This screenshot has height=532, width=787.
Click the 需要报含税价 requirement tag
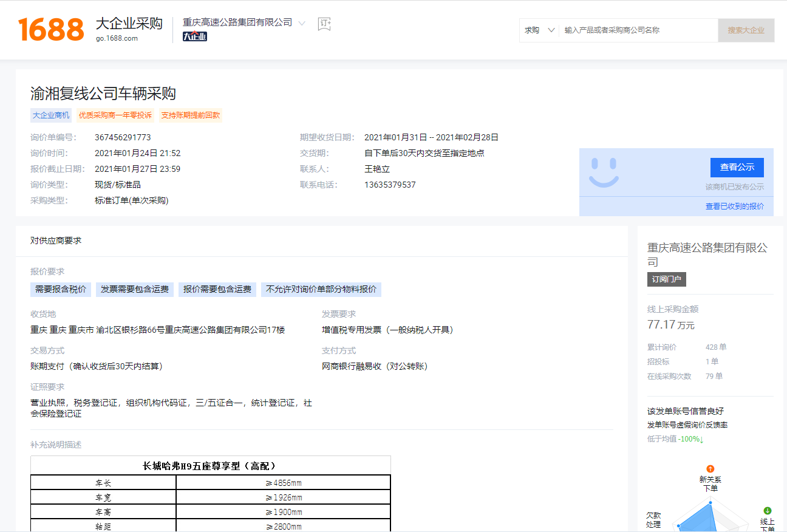pyautogui.click(x=61, y=289)
